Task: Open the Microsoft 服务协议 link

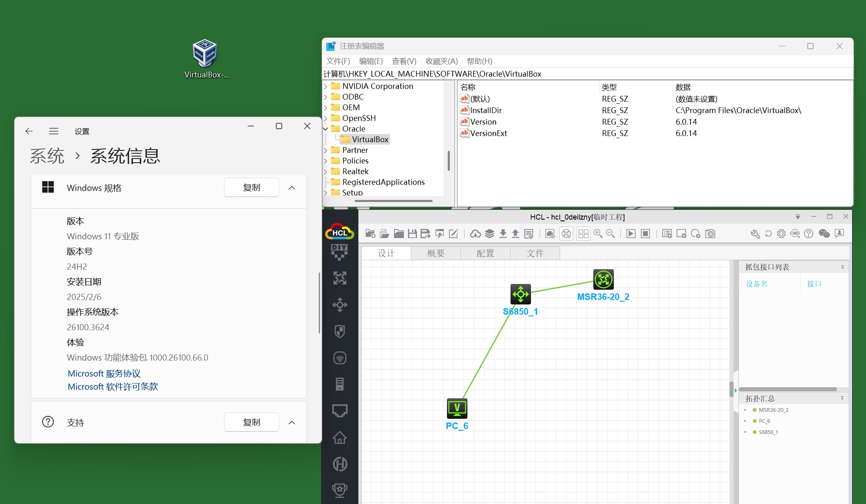Action: pos(104,373)
